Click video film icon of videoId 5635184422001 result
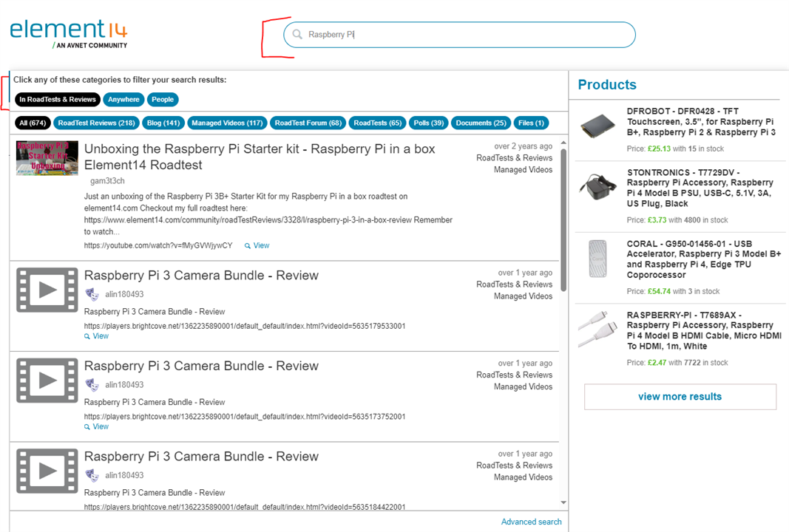This screenshot has width=789, height=532. click(47, 471)
